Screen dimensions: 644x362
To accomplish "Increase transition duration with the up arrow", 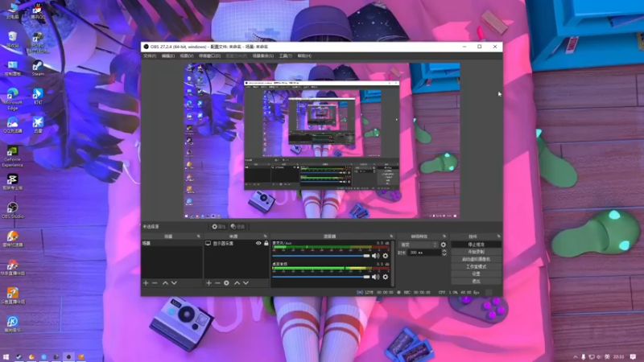I will coord(444,251).
